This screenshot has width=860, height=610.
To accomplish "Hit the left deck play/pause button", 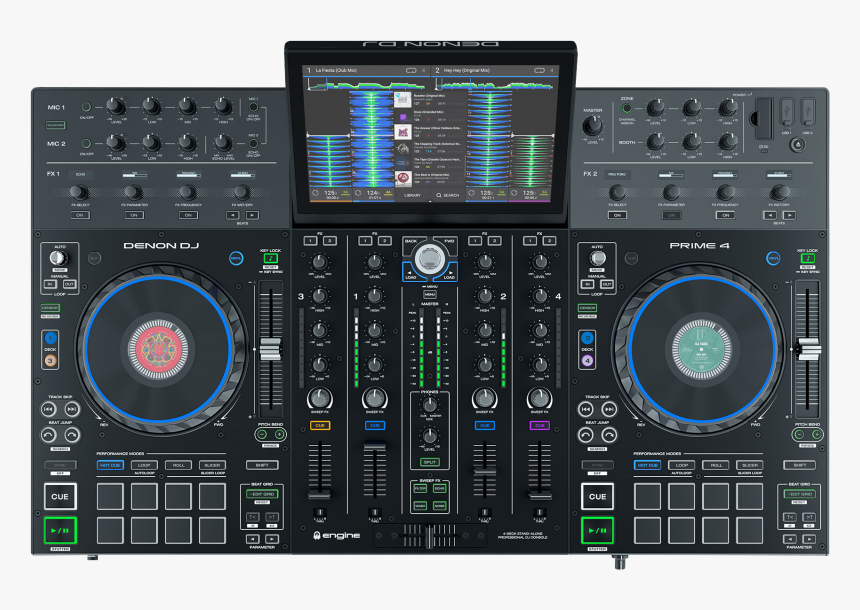I will pyautogui.click(x=60, y=530).
